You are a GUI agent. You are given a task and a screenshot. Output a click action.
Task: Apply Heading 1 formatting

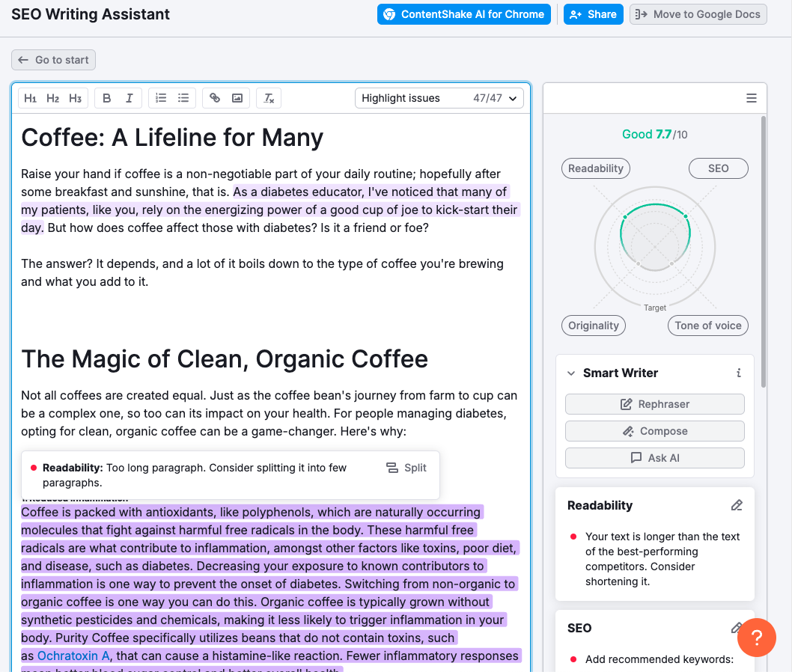[30, 98]
